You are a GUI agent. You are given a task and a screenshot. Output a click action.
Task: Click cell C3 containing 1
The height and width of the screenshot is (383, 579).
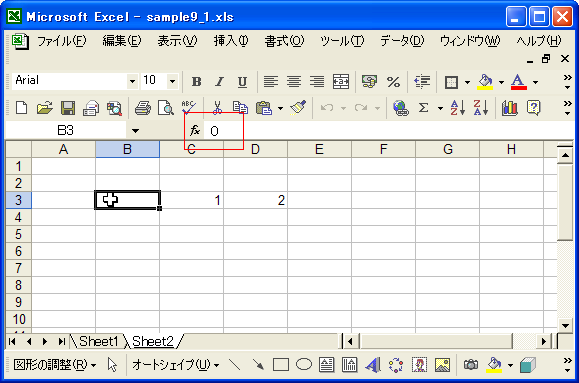pyautogui.click(x=191, y=200)
